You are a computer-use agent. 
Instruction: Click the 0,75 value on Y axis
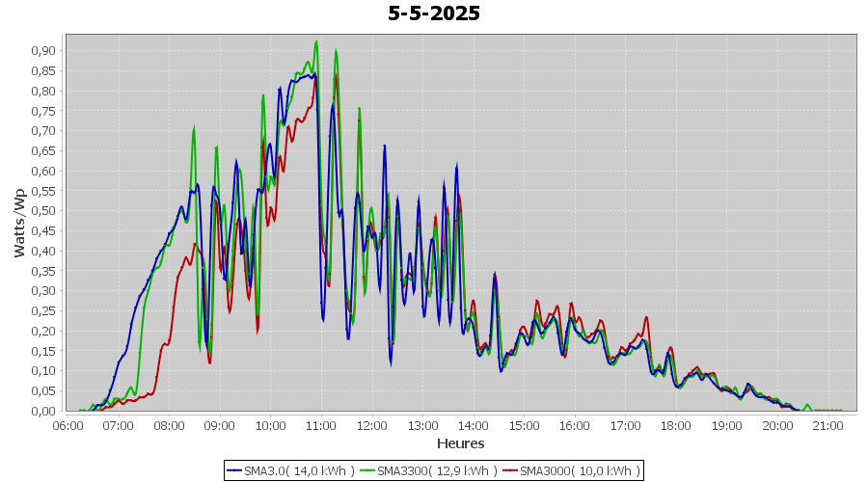[x=43, y=111]
